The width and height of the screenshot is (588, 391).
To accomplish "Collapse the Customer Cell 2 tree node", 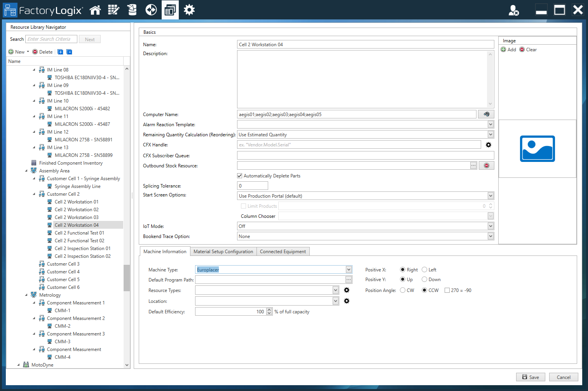I will tap(34, 194).
